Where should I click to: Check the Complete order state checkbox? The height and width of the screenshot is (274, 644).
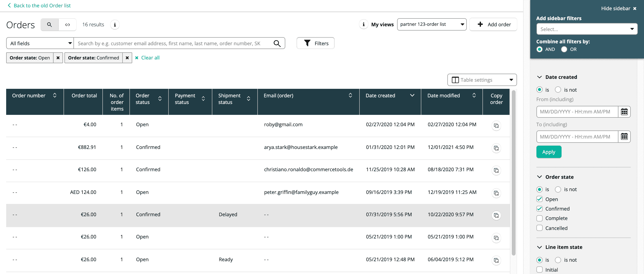point(540,218)
